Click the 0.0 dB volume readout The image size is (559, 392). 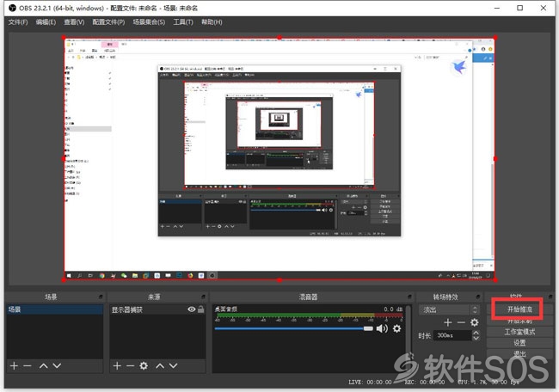pos(393,309)
